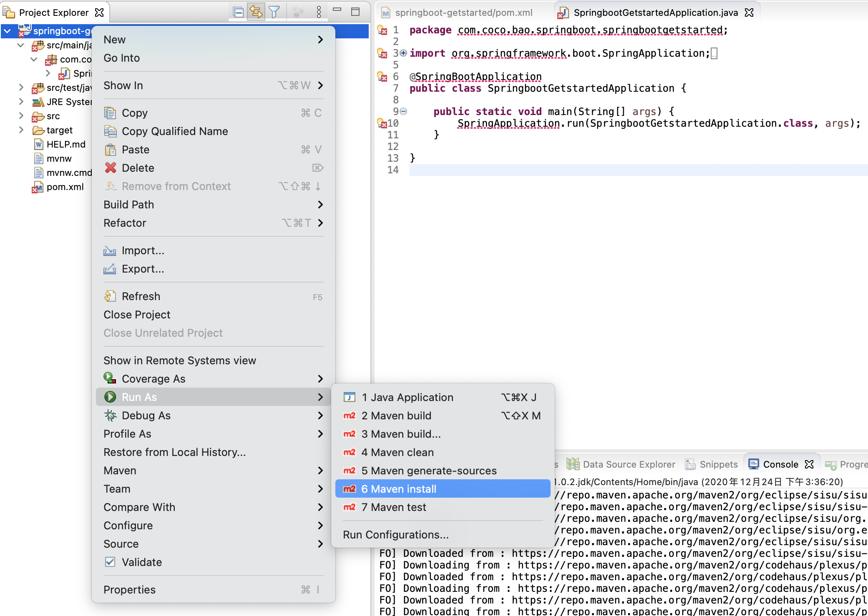The image size is (868, 616).
Task: Toggle the Link with Editor icon
Action: coord(257,12)
